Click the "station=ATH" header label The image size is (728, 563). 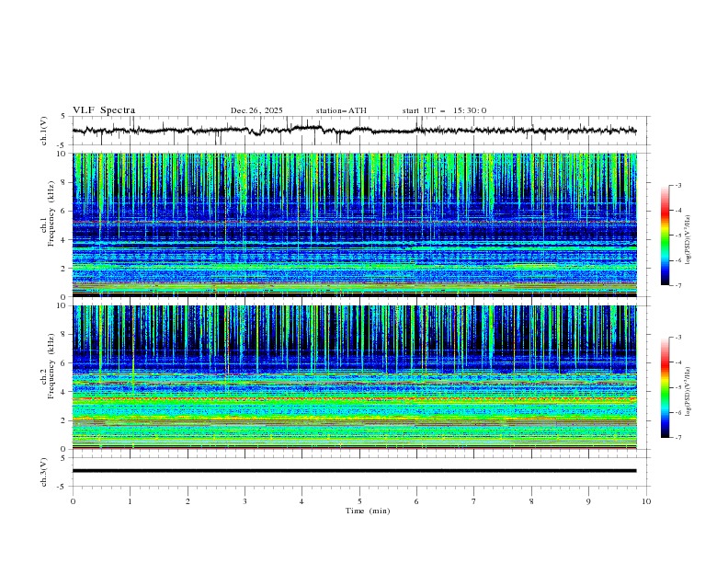pos(341,110)
